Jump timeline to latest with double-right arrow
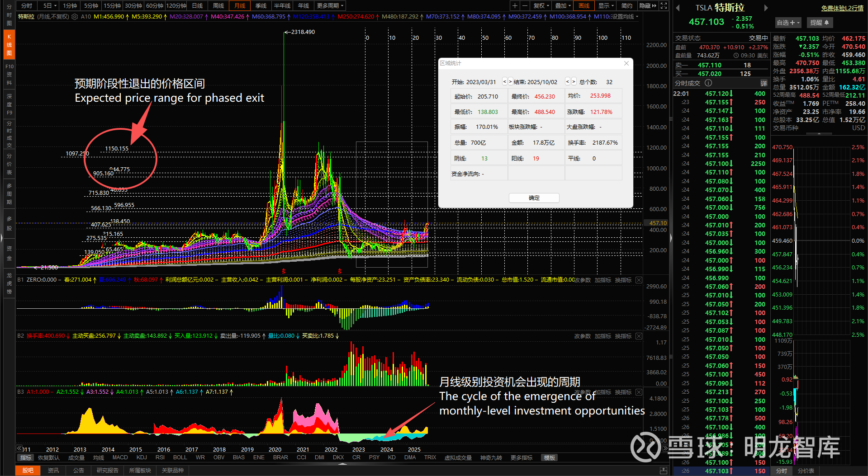Image resolution: width=868 pixels, height=476 pixels. point(665,448)
